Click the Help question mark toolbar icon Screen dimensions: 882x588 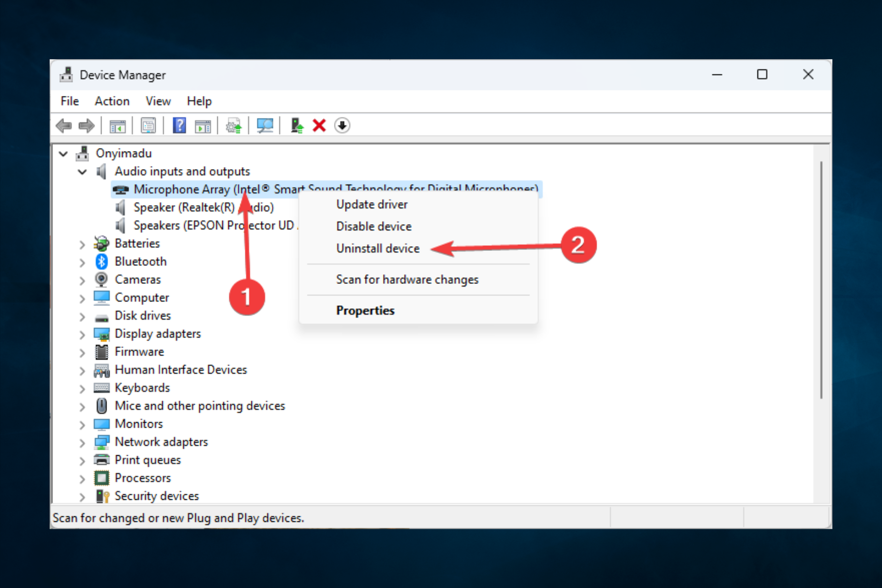179,125
